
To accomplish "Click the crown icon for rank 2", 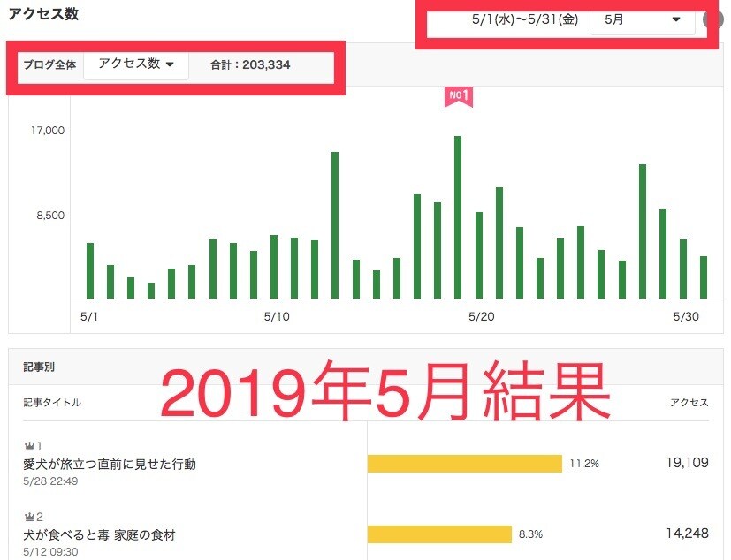I will (29, 517).
